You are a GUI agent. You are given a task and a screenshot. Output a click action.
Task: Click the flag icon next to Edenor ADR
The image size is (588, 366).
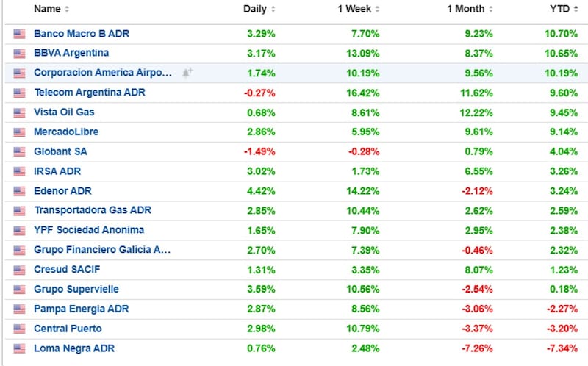(18, 191)
